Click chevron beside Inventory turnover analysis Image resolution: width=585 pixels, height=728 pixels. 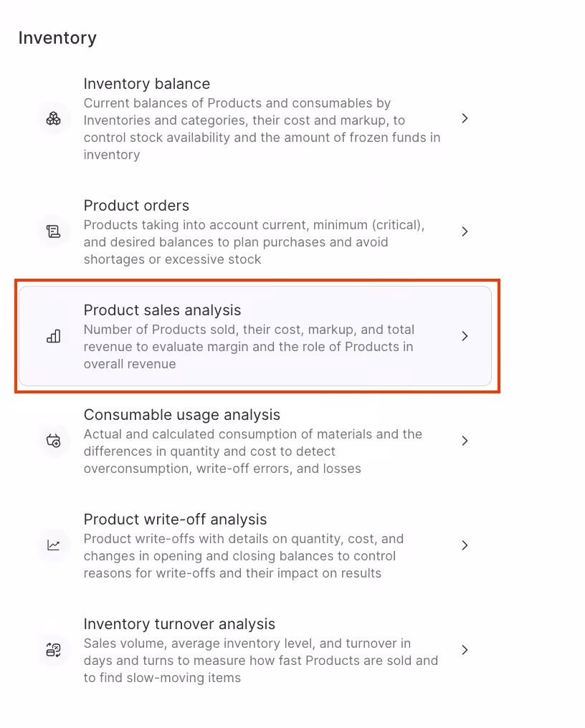465,650
